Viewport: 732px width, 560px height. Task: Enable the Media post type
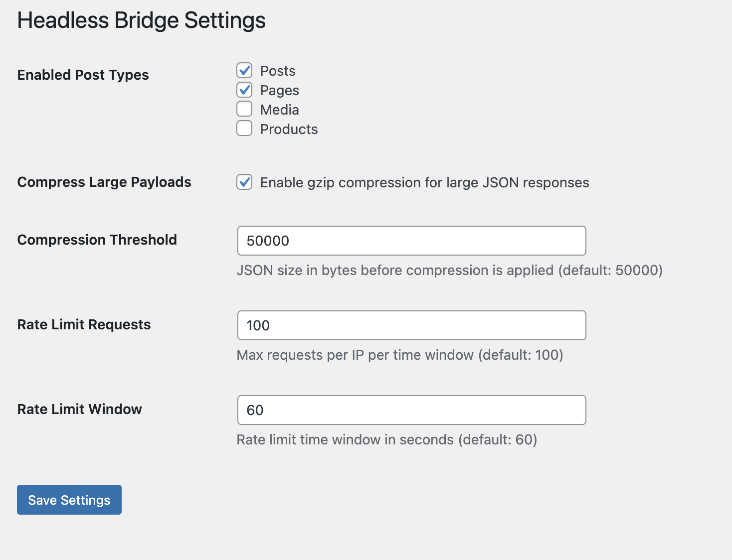[244, 109]
